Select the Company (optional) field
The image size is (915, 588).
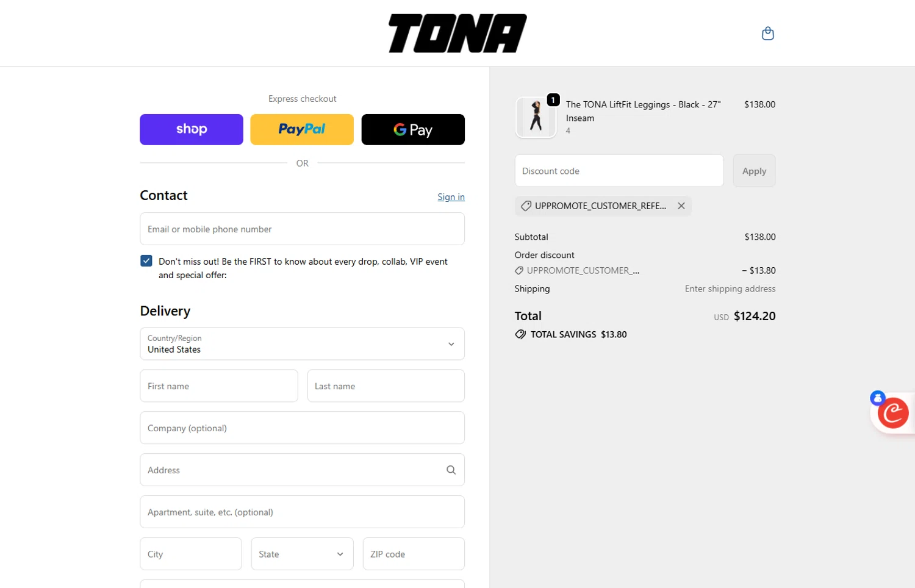[302, 428]
